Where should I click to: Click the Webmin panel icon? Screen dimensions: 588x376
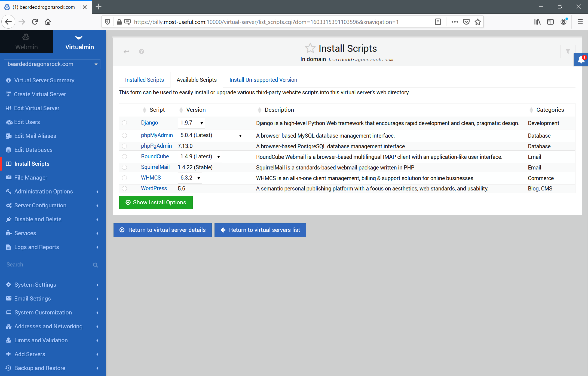[x=25, y=37]
